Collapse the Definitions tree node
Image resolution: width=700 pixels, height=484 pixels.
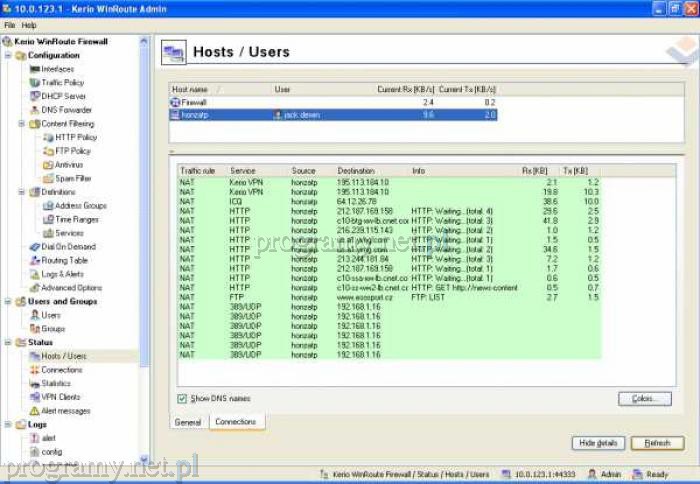(x=22, y=192)
